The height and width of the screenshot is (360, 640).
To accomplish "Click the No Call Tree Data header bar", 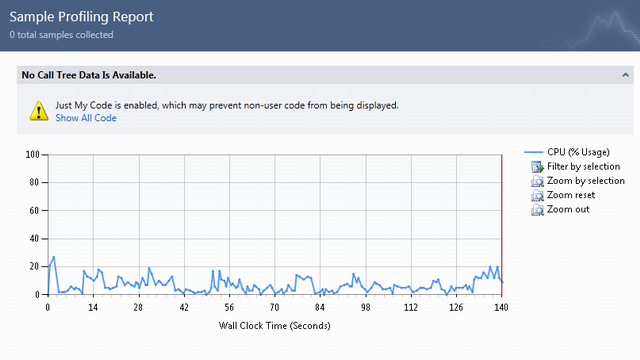I will pyautogui.click(x=325, y=75).
